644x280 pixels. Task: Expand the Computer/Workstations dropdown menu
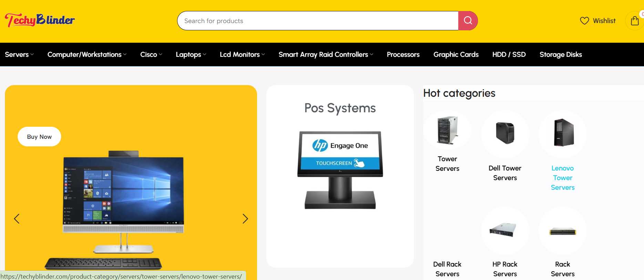pos(87,54)
